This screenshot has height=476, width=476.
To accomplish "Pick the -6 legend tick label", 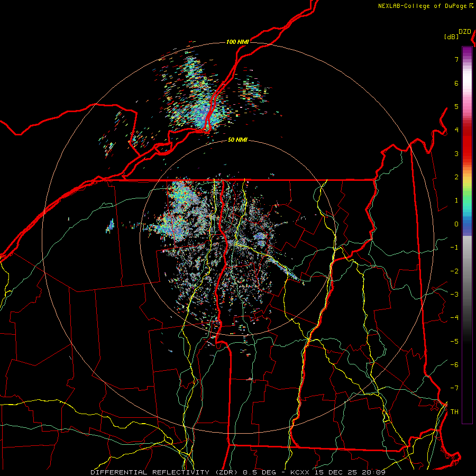I will point(454,364).
